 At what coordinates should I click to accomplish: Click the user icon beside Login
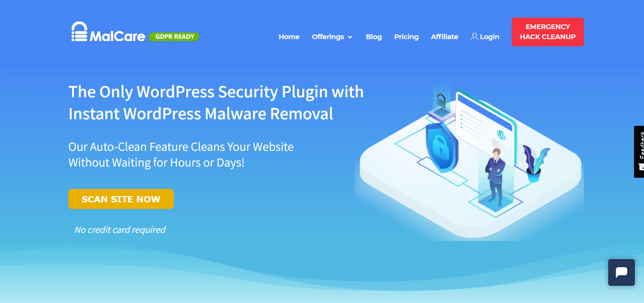474,36
